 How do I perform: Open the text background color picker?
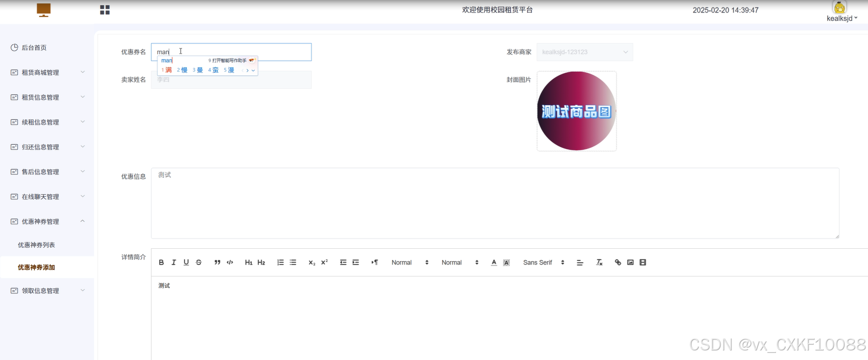(x=506, y=263)
